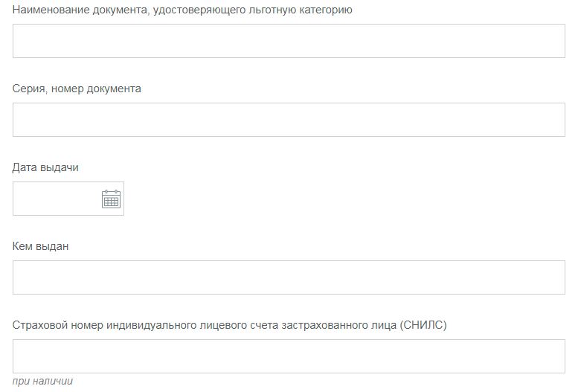581x392 pixels.
Task: Click the при наличии hint text
Action: click(42, 382)
